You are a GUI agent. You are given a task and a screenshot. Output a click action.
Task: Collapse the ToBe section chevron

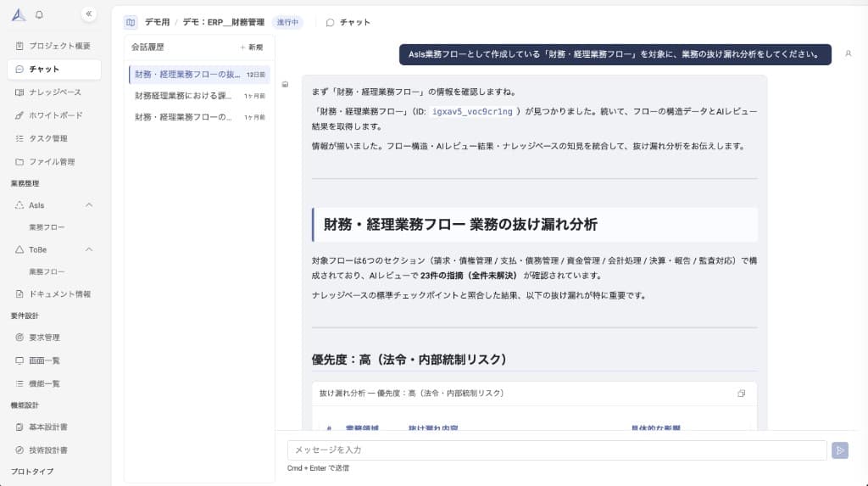tap(89, 250)
